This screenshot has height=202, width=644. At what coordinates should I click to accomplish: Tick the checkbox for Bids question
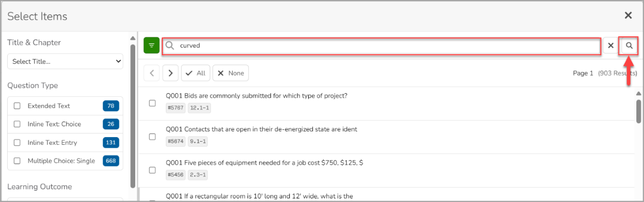(152, 103)
